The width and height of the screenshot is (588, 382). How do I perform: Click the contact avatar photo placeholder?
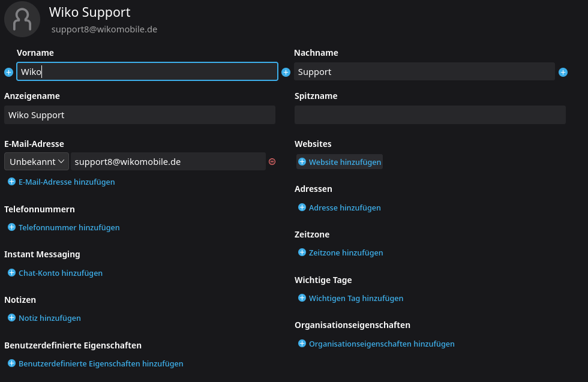coord(22,19)
